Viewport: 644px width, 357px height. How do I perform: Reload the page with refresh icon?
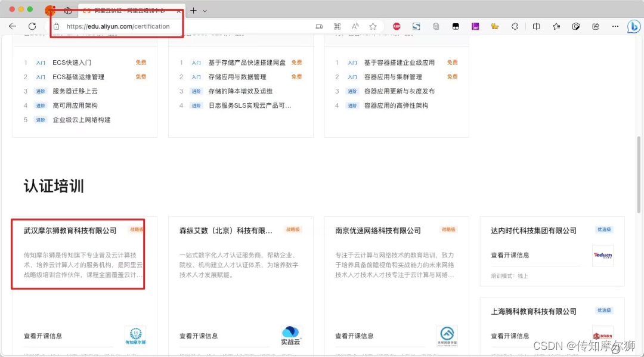point(32,26)
